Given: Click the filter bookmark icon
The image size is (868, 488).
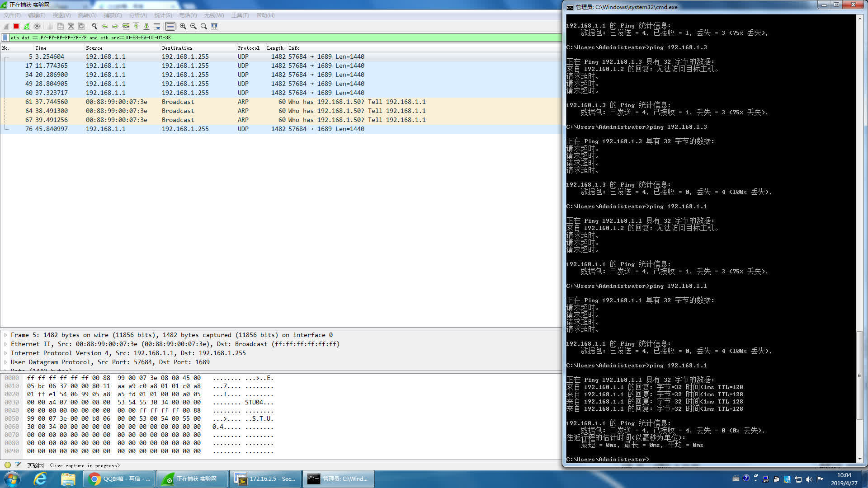Looking at the screenshot, I should pos(5,38).
